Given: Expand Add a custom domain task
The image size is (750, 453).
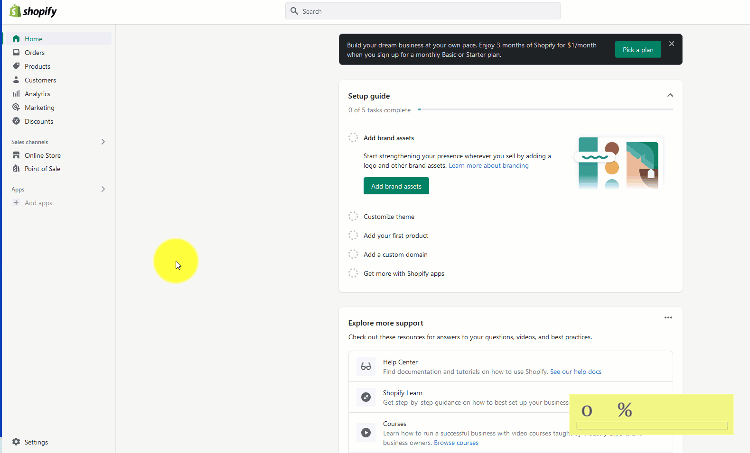Looking at the screenshot, I should [395, 254].
